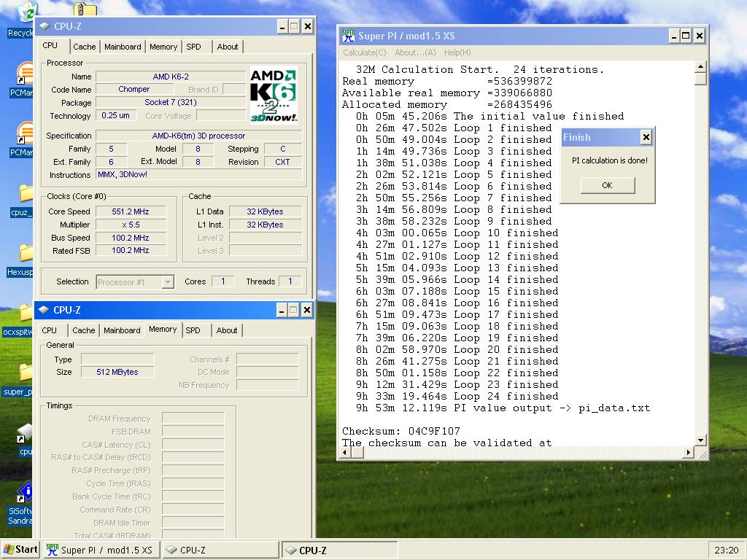The height and width of the screenshot is (560, 747).
Task: Open the second PCMark desktop shortcut below
Action: click(x=25, y=134)
